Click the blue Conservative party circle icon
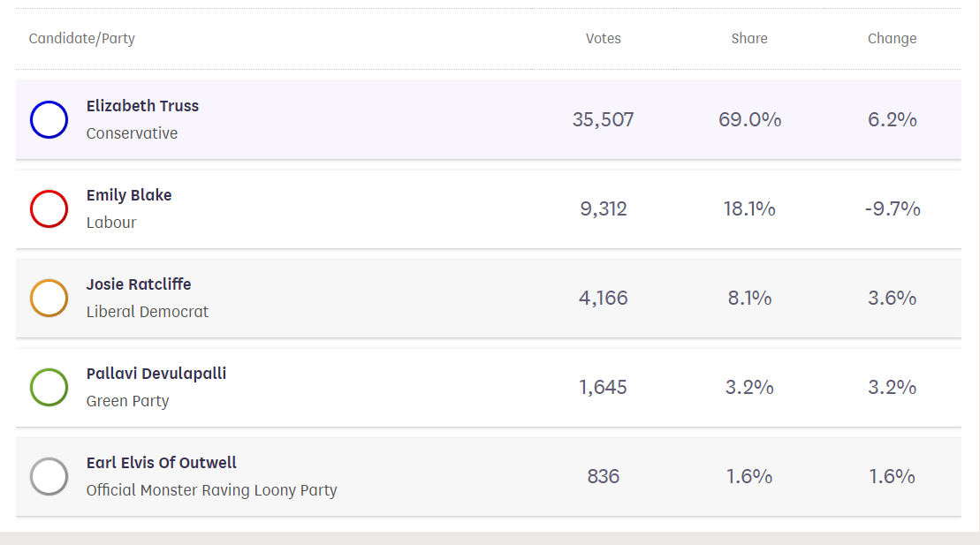 click(49, 119)
